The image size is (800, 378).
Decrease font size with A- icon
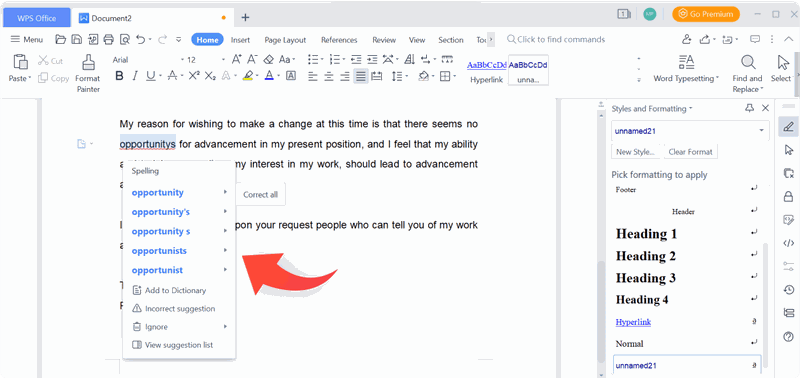click(252, 59)
